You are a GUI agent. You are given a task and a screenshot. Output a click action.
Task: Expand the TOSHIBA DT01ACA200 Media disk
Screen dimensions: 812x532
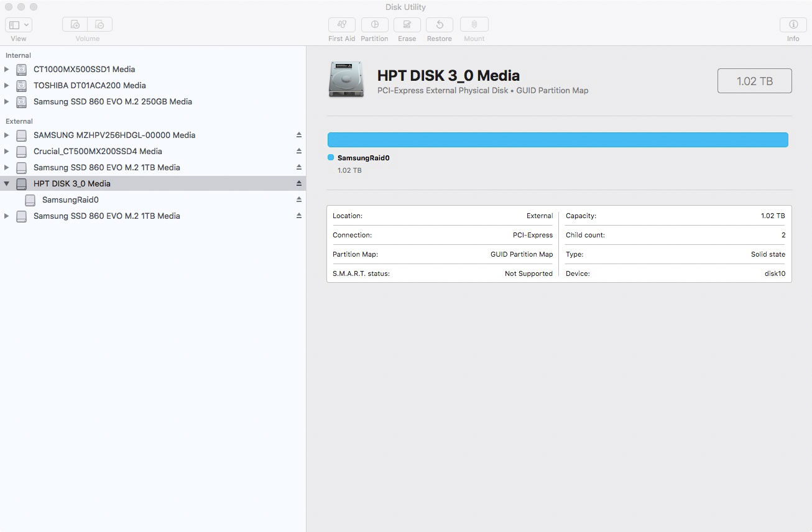pyautogui.click(x=7, y=85)
